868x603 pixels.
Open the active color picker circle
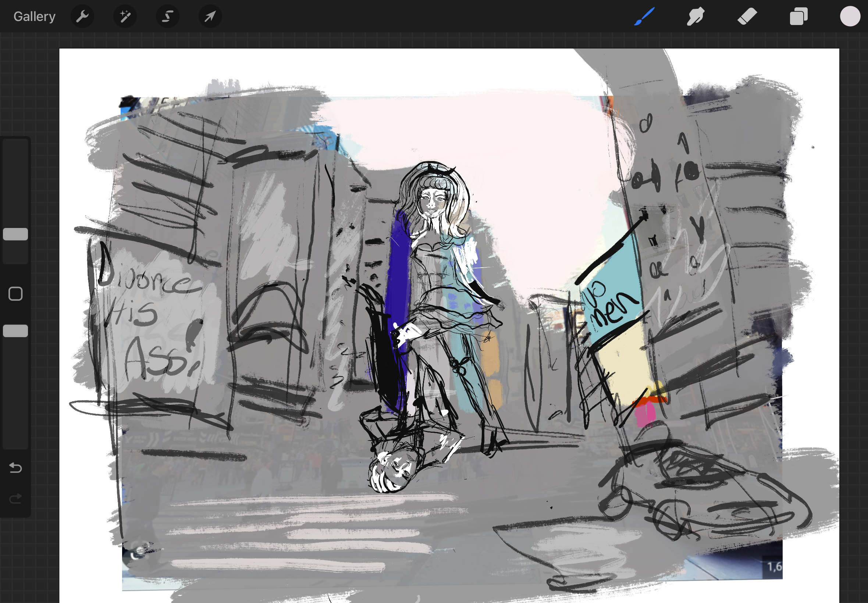850,17
